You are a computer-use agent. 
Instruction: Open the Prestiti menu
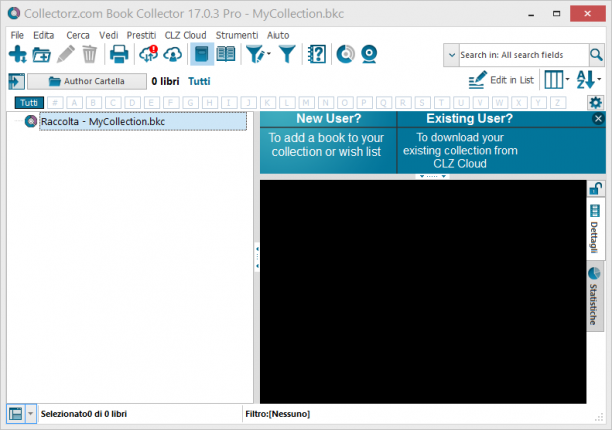click(141, 36)
